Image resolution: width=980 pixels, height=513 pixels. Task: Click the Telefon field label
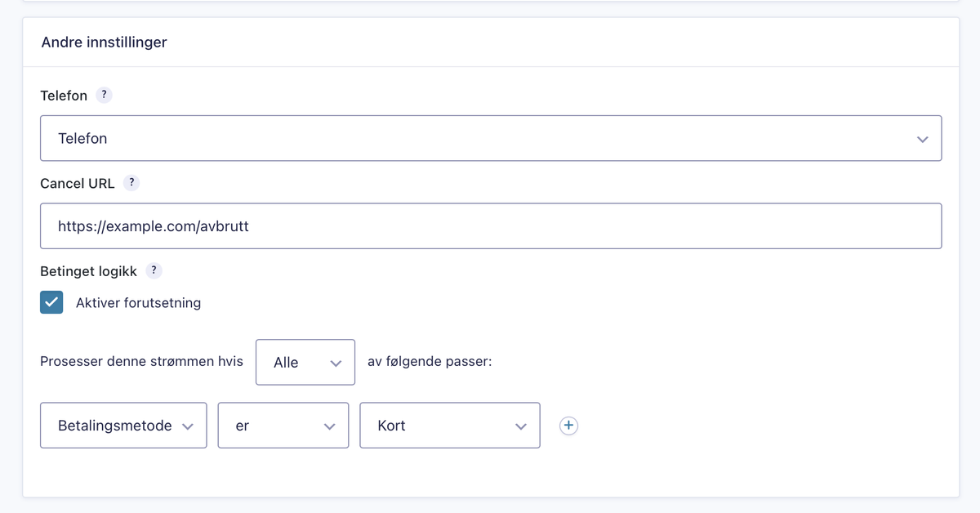point(64,96)
